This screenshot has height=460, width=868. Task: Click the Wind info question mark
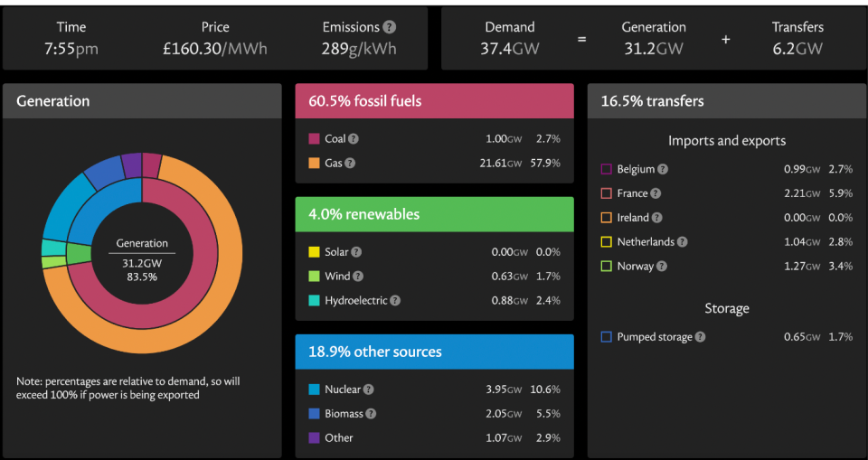(x=357, y=277)
